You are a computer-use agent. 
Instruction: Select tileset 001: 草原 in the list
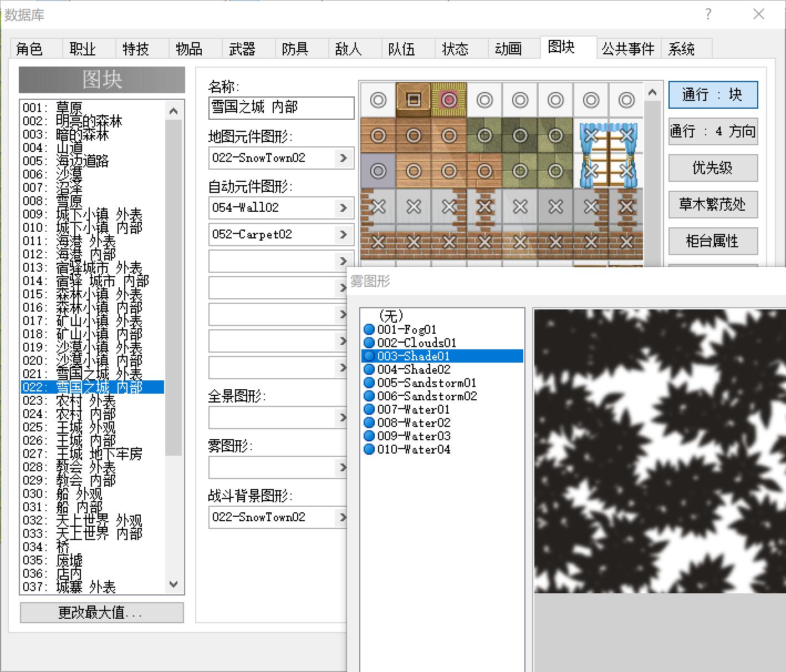[x=92, y=108]
